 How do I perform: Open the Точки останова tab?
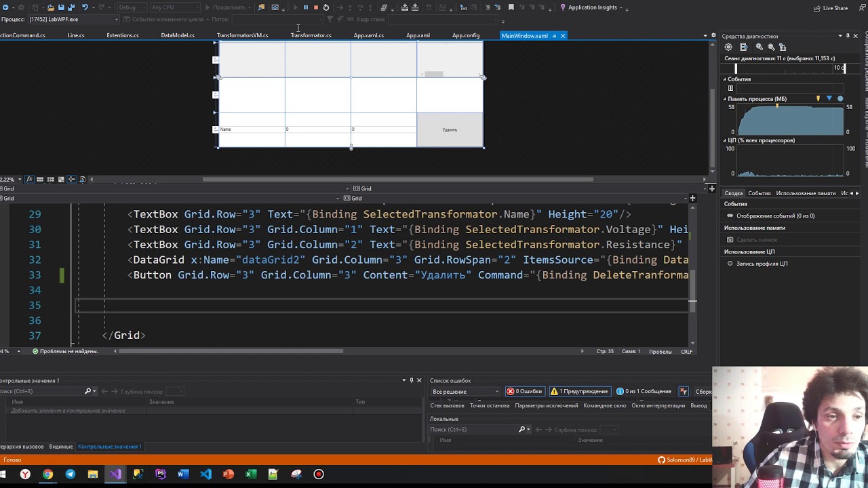pos(490,405)
